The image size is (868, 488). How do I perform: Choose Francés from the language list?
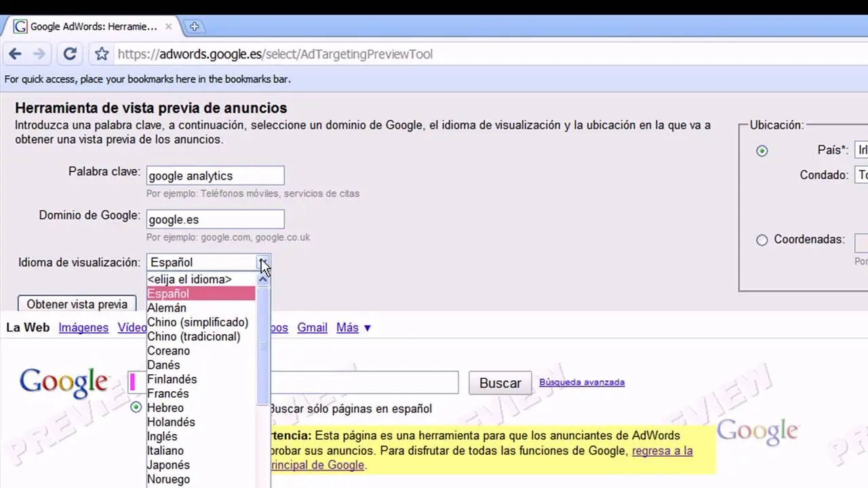coord(201,393)
